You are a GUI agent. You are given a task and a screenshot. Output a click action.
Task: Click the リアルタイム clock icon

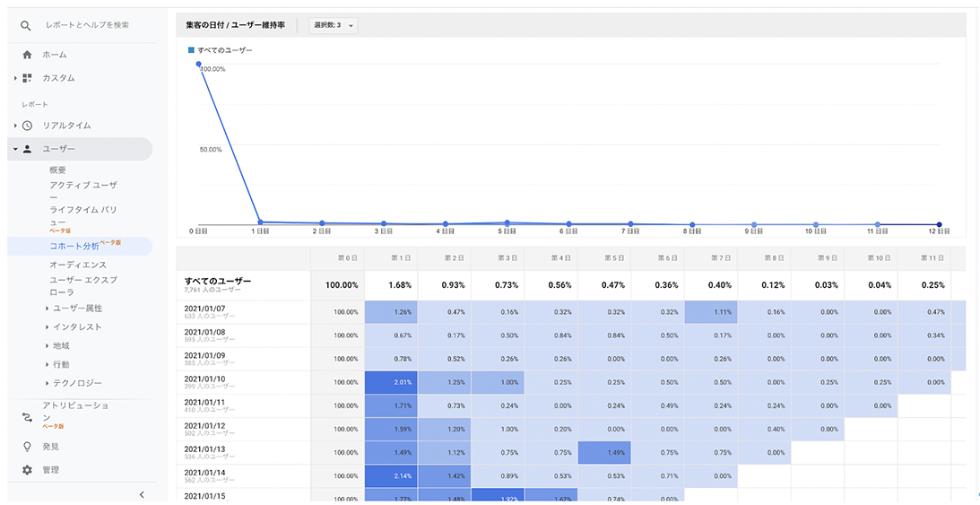click(27, 126)
